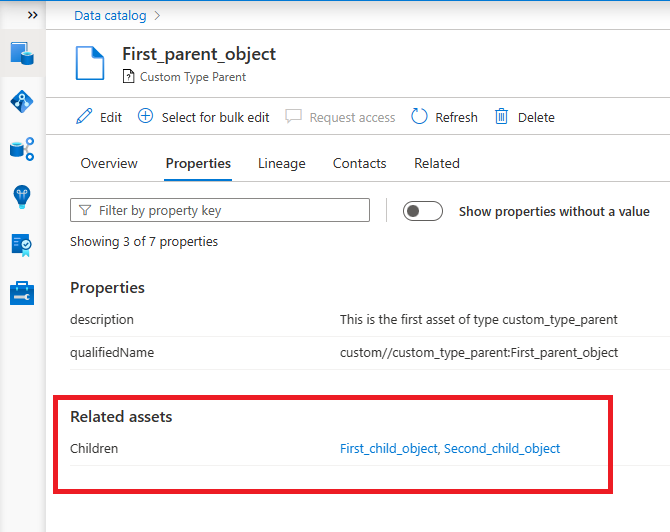Click the Edit pencil icon
The image size is (670, 532).
(x=85, y=117)
